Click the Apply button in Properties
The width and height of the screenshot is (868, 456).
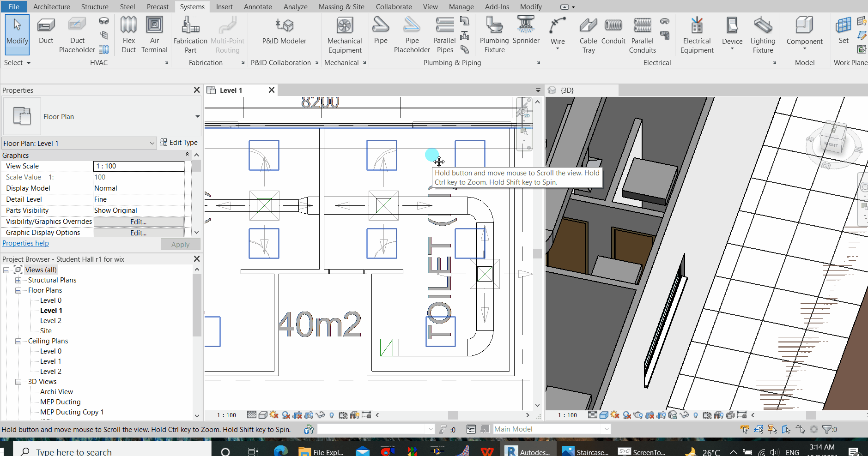(180, 244)
